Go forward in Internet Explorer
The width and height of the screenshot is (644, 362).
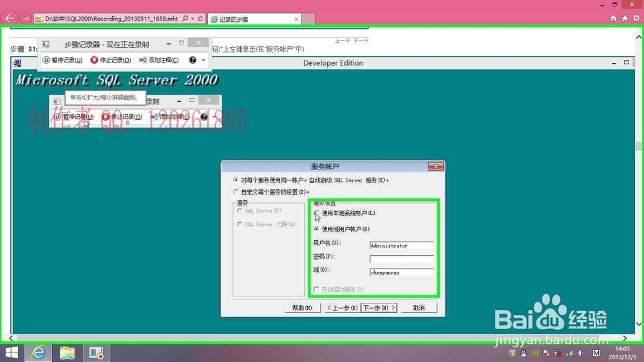tap(26, 19)
